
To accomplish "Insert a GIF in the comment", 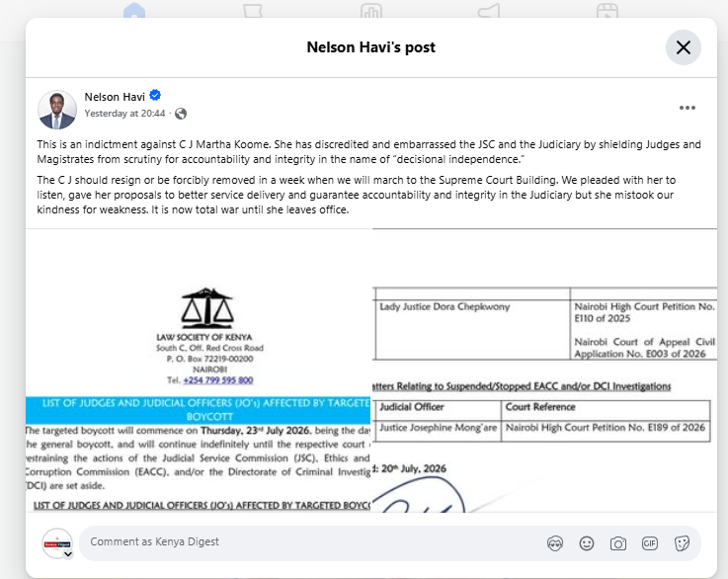I will tap(650, 543).
